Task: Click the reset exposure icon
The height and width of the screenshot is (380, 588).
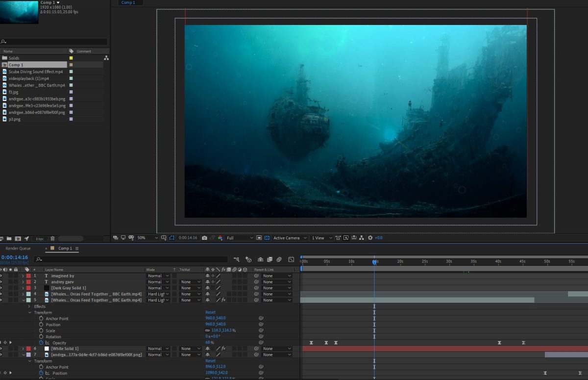Action: click(370, 238)
